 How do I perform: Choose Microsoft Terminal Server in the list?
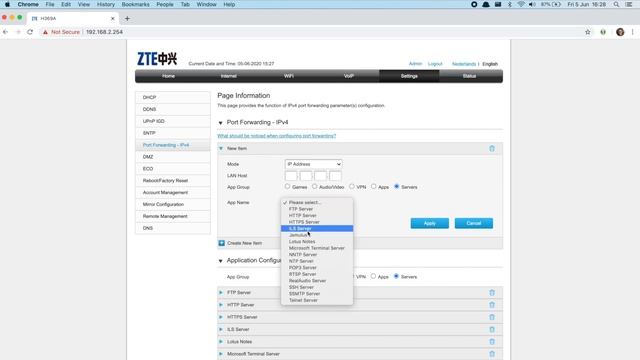(x=317, y=248)
